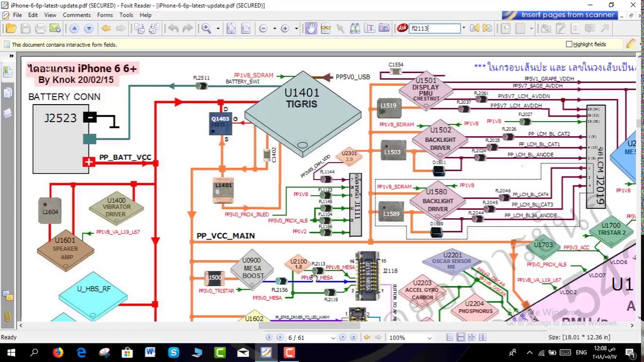Go to next page with down-arrow toolbar icon
Screen dimensions: 644x362
coord(89,29)
